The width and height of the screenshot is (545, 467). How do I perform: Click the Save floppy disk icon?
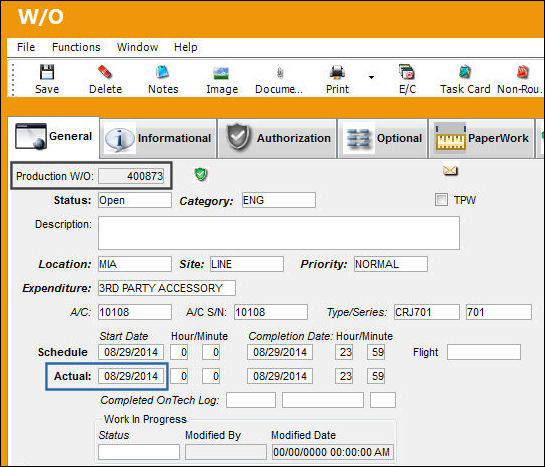tap(47, 72)
